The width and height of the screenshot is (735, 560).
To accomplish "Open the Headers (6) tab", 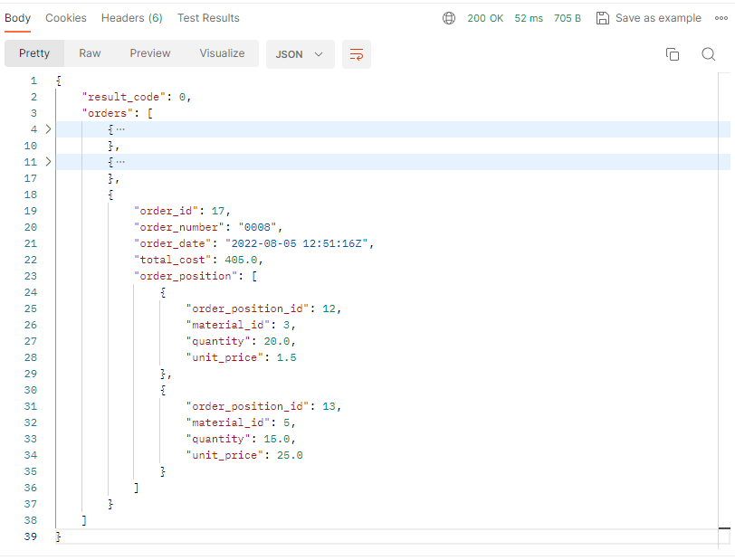I will 132,18.
